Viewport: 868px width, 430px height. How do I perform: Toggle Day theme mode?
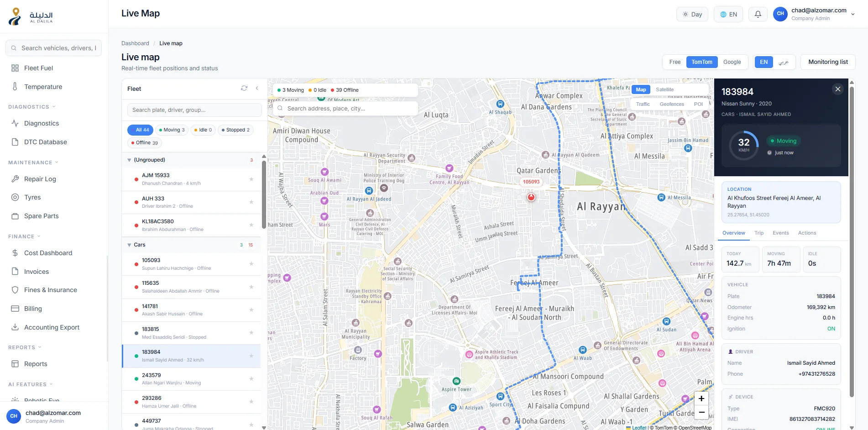point(692,14)
